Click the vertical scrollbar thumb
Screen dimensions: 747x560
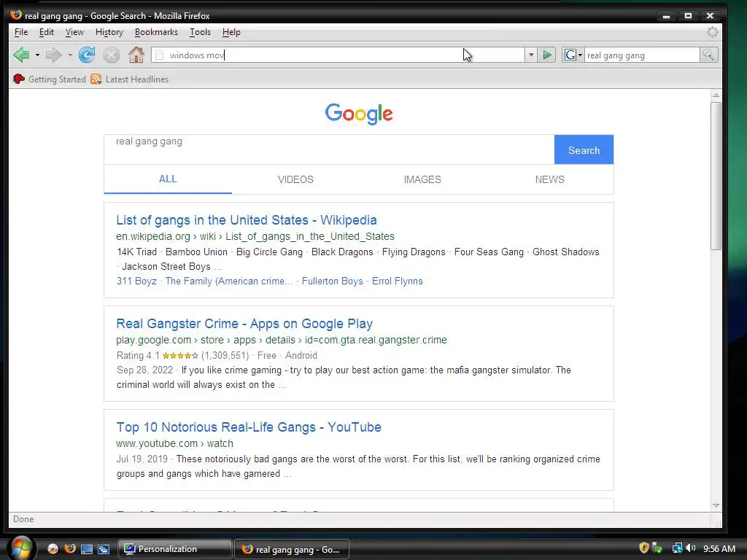click(x=716, y=176)
